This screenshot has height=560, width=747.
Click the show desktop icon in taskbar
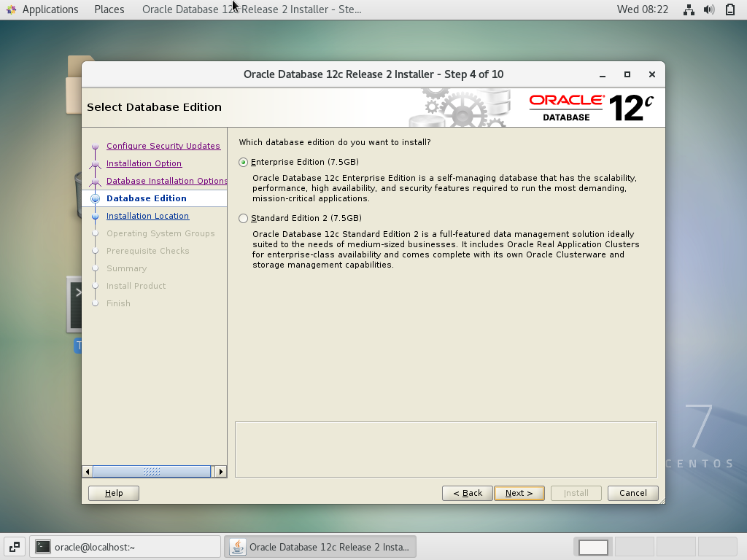pos(15,547)
